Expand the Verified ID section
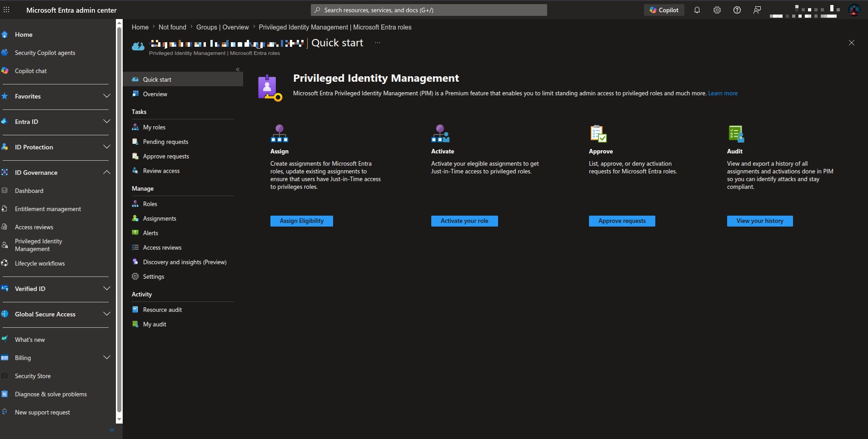868x439 pixels. (x=107, y=289)
